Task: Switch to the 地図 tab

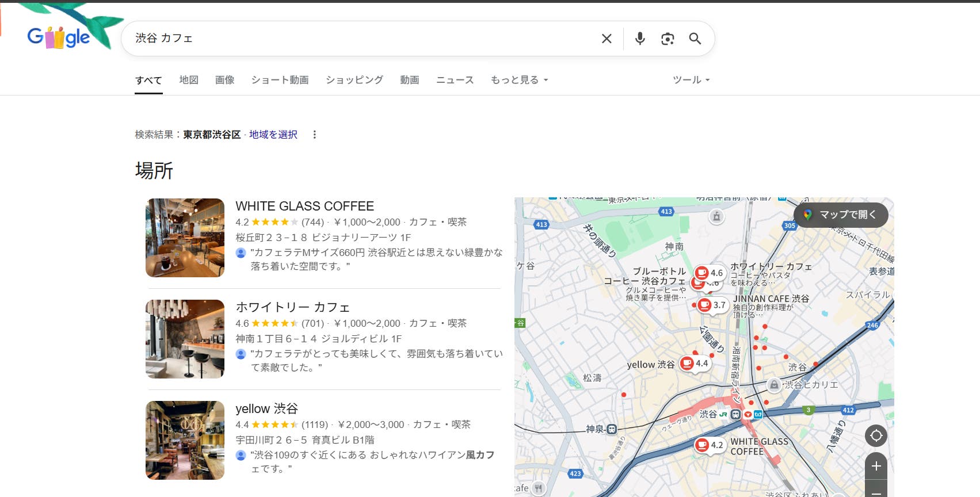Action: [x=189, y=80]
